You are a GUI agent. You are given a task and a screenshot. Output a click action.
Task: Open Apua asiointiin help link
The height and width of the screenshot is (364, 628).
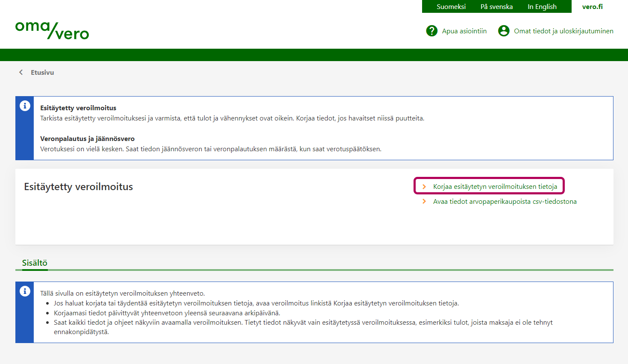click(464, 31)
